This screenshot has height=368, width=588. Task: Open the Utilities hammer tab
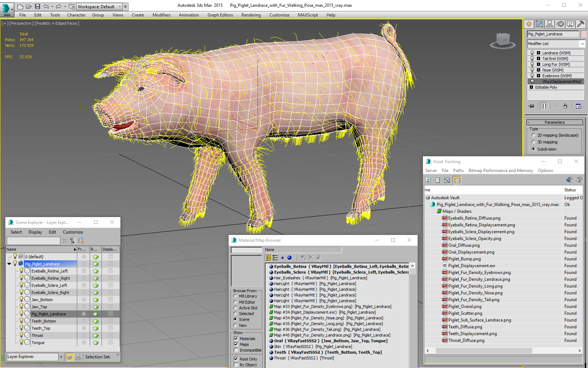[x=581, y=24]
